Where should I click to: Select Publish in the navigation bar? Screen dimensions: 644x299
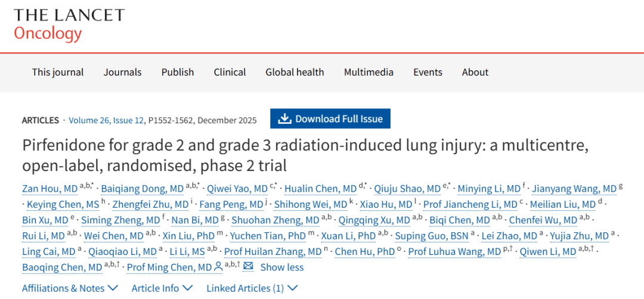point(178,72)
